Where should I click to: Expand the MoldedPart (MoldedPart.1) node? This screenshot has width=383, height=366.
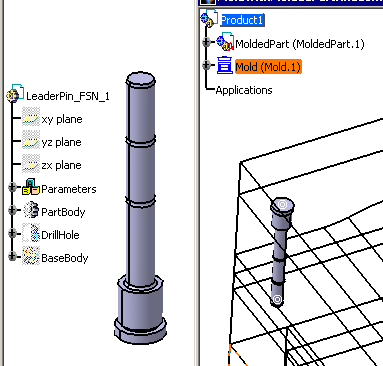[207, 42]
